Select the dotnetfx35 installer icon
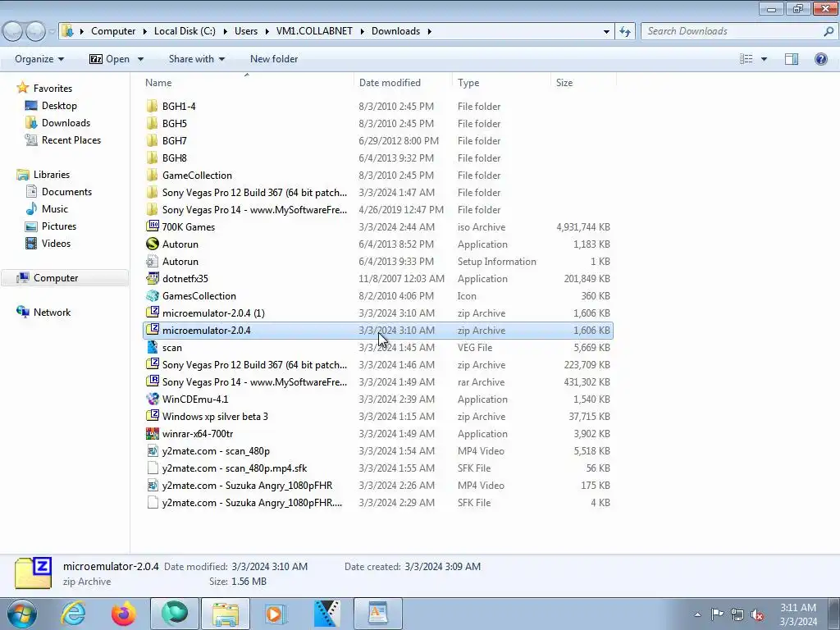 coord(153,279)
